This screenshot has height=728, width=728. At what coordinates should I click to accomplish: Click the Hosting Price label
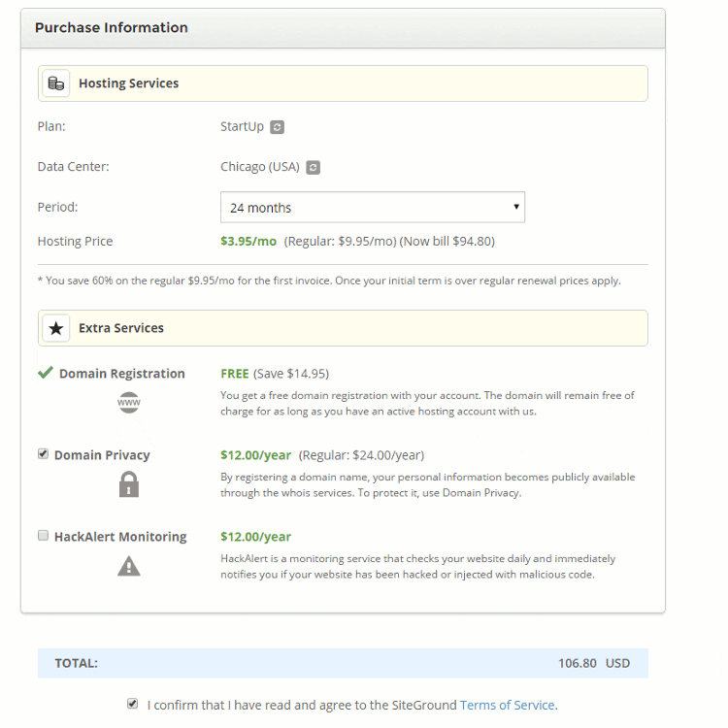click(75, 242)
